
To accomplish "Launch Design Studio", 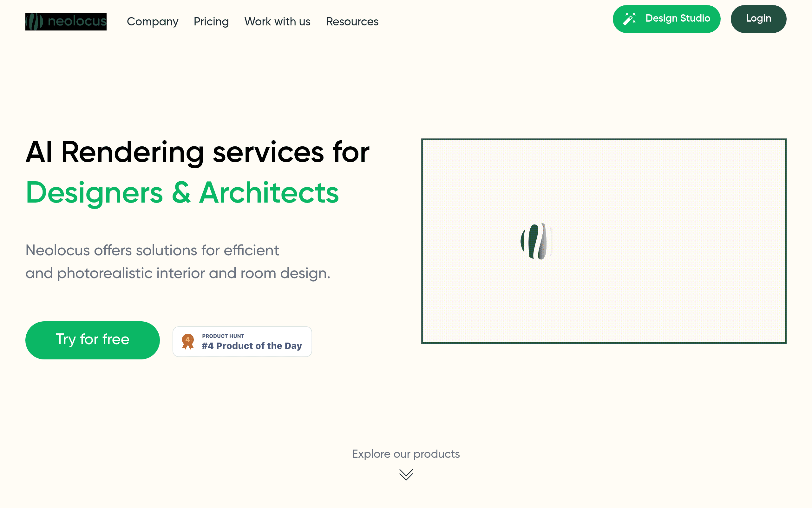I will (666, 19).
